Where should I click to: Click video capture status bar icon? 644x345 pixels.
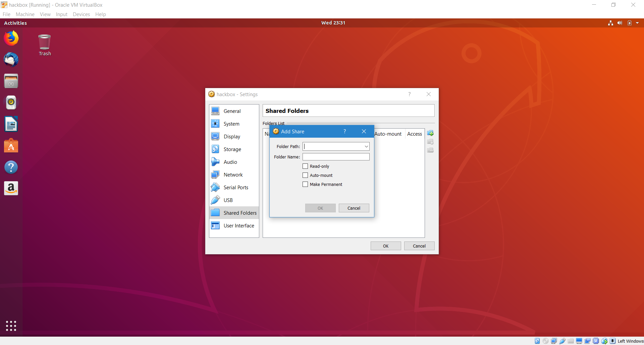pyautogui.click(x=587, y=341)
